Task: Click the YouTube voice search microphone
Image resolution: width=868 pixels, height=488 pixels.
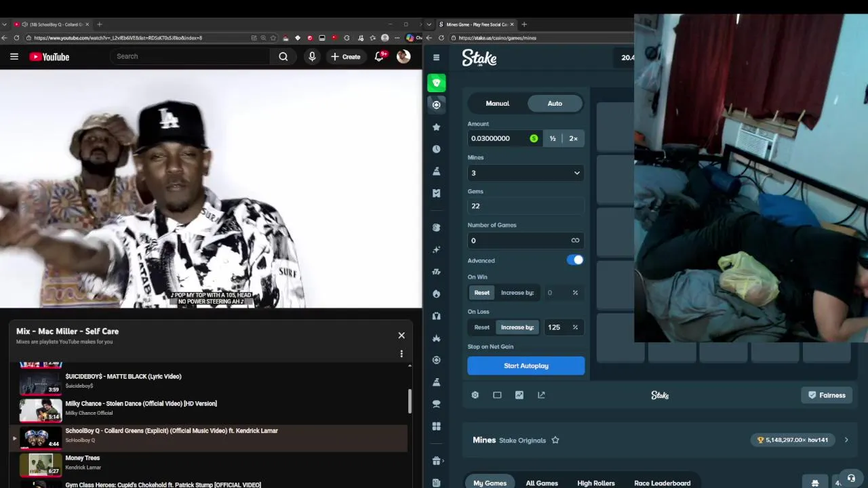Action: 312,57
